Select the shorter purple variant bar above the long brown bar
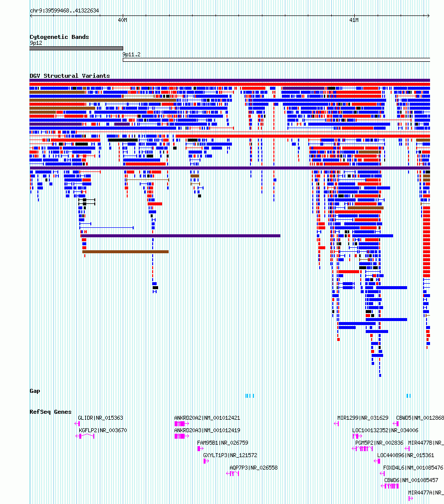 coord(181,236)
